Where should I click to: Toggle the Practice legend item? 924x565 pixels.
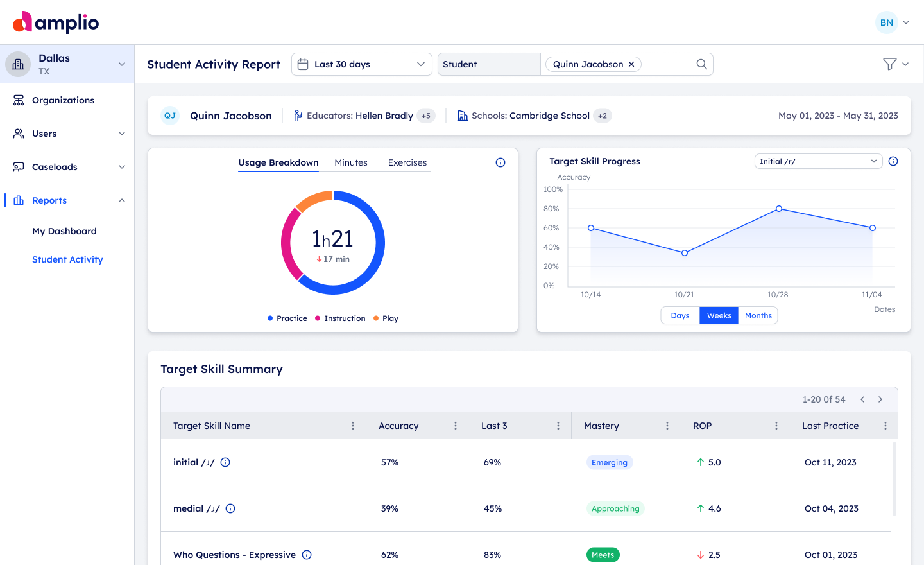[287, 318]
